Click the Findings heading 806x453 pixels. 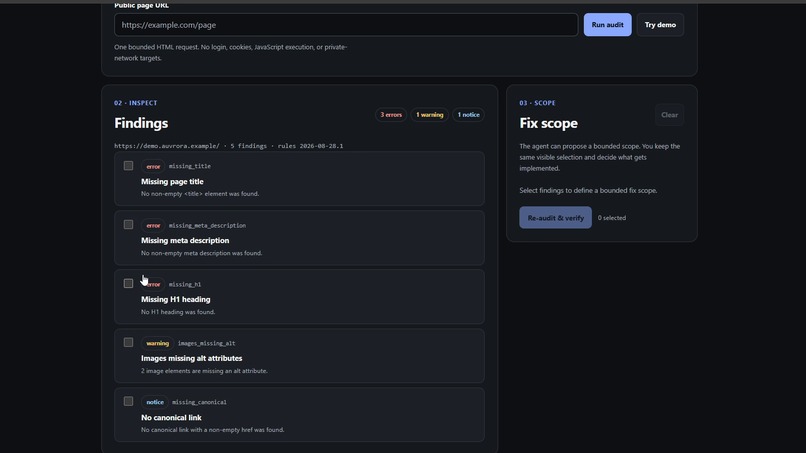pos(141,123)
